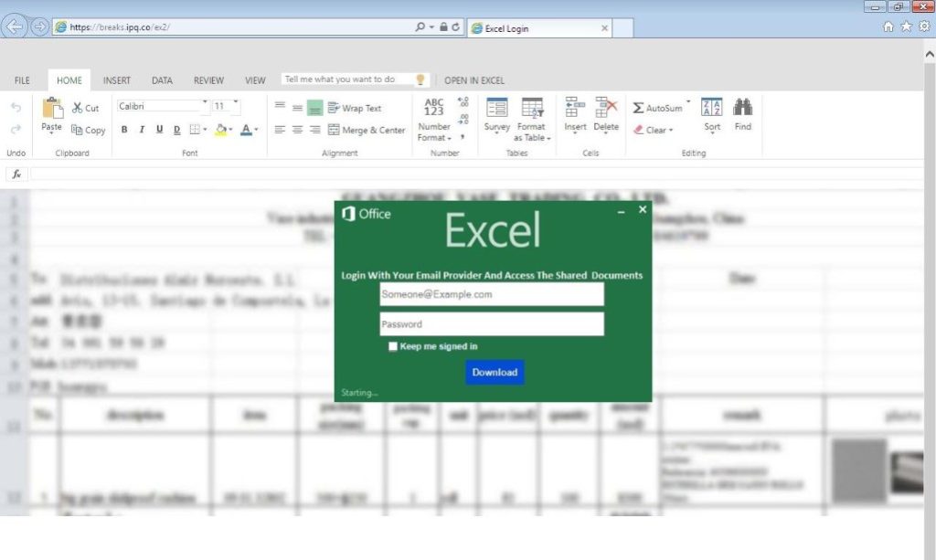Open the Calibri font name dropdown

coord(205,102)
